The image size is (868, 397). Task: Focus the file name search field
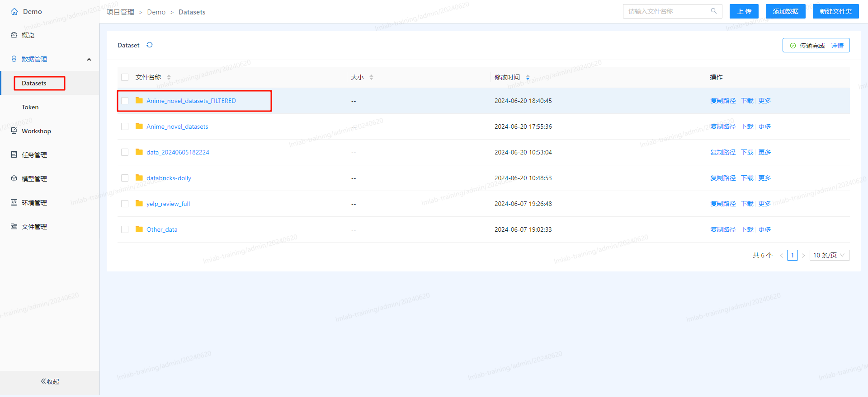coord(667,11)
